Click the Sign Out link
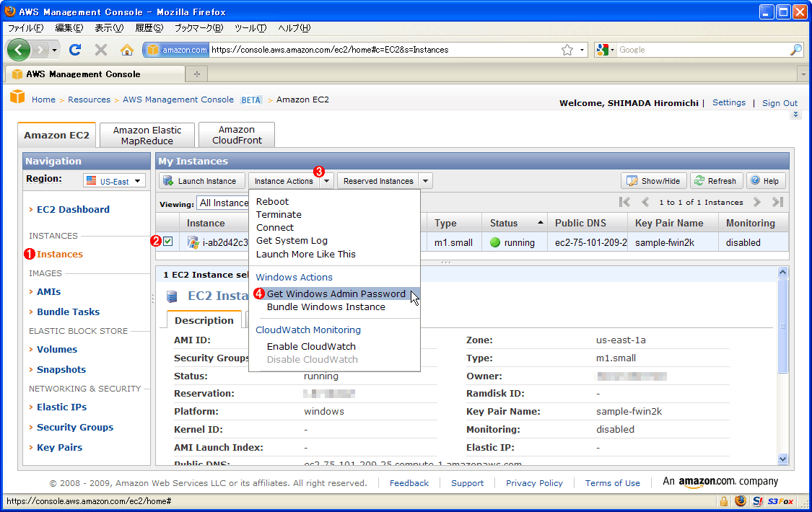Screen dimensions: 812x512 point(780,103)
